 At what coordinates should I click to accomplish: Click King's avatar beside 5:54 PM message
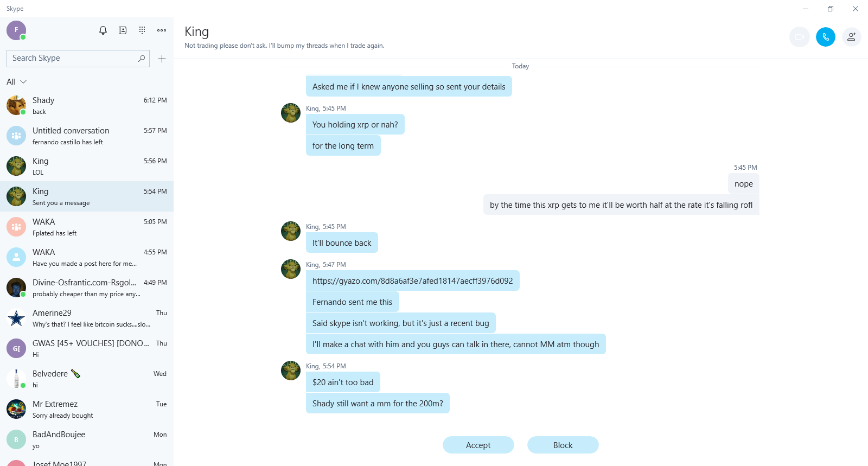(x=291, y=371)
